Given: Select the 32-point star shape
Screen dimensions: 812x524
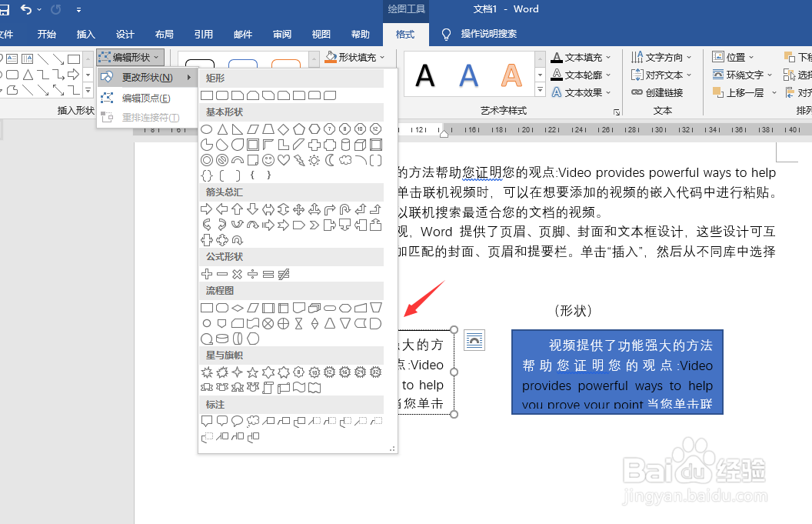Looking at the screenshot, I should [x=376, y=372].
